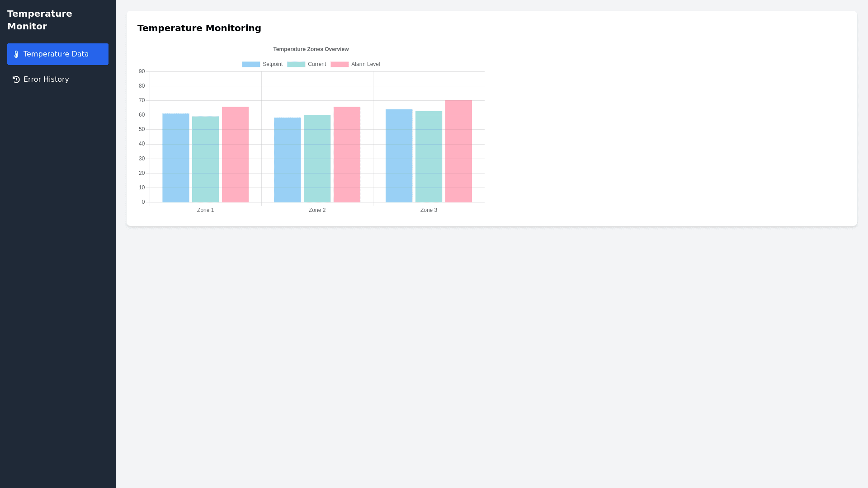
Task: Click Zone 1 Setpoint blue bar
Action: coord(176,158)
